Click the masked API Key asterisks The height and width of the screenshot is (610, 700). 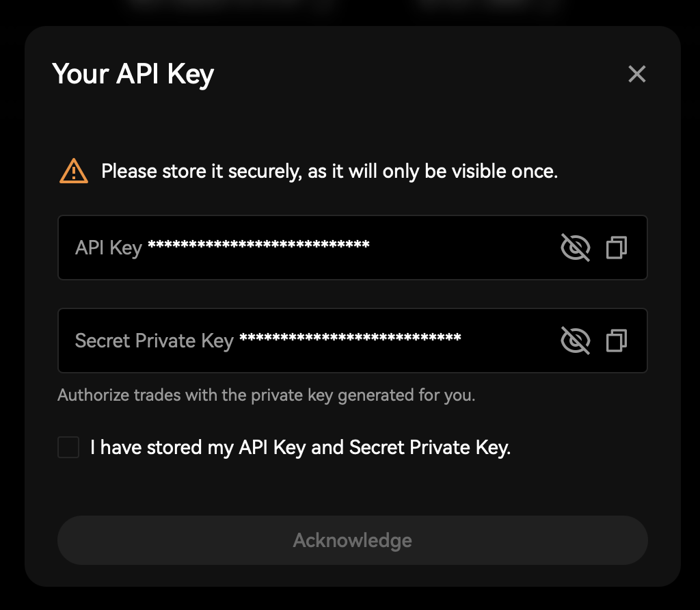pos(258,246)
